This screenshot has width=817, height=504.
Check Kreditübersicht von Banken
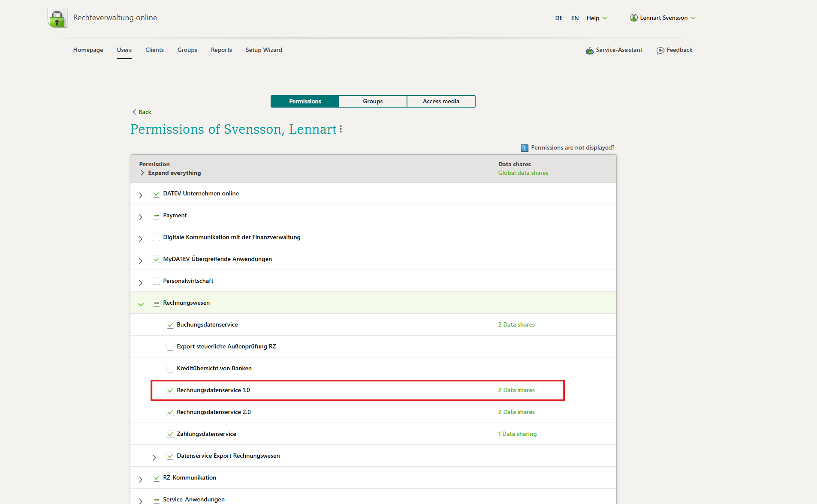170,369
